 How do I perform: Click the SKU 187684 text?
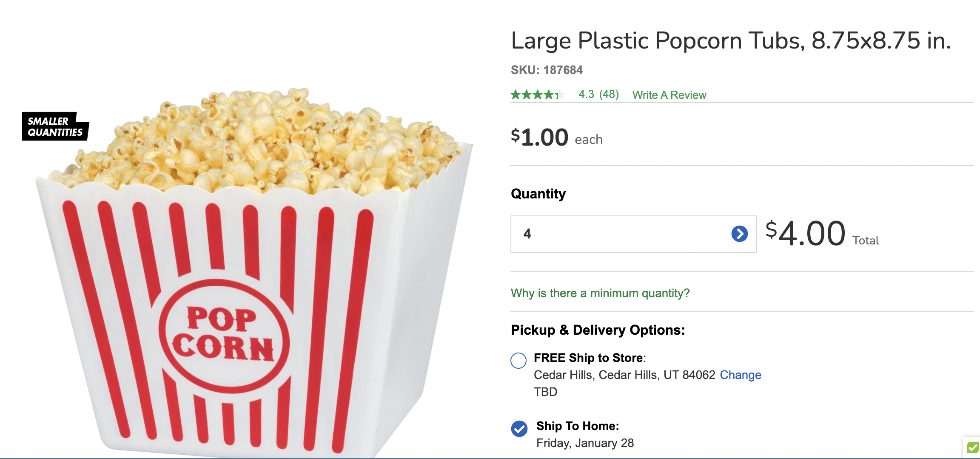coord(547,70)
